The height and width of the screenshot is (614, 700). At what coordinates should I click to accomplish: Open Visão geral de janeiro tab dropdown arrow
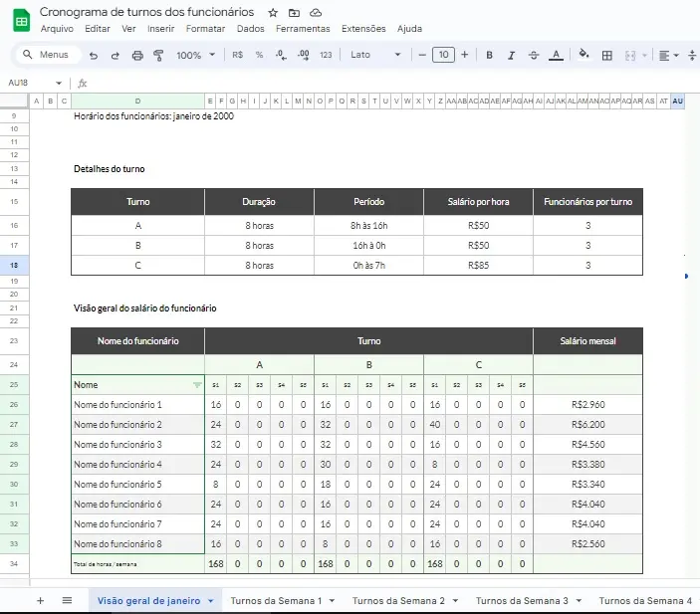coord(211,601)
